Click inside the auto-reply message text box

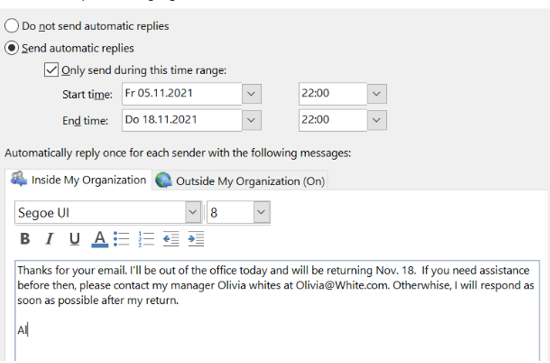[277, 311]
